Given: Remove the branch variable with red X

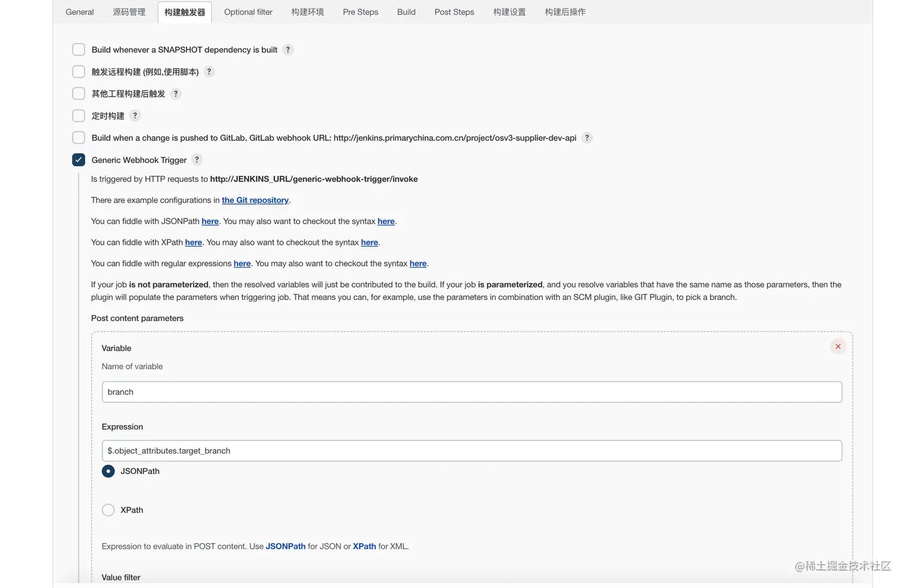Looking at the screenshot, I should 838,347.
